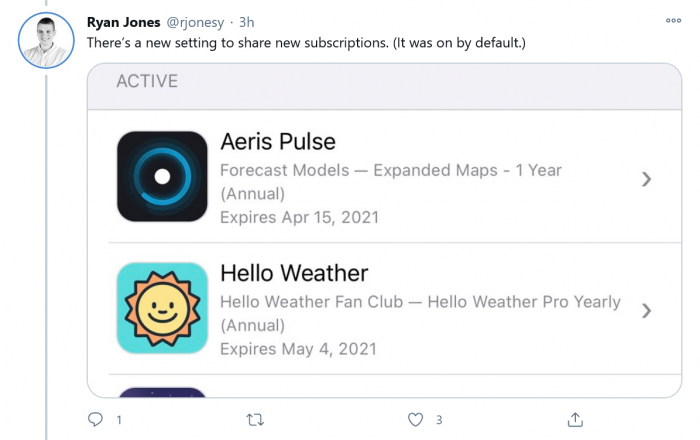Open the tweet's more options menu
This screenshot has height=440, width=700.
[x=673, y=20]
